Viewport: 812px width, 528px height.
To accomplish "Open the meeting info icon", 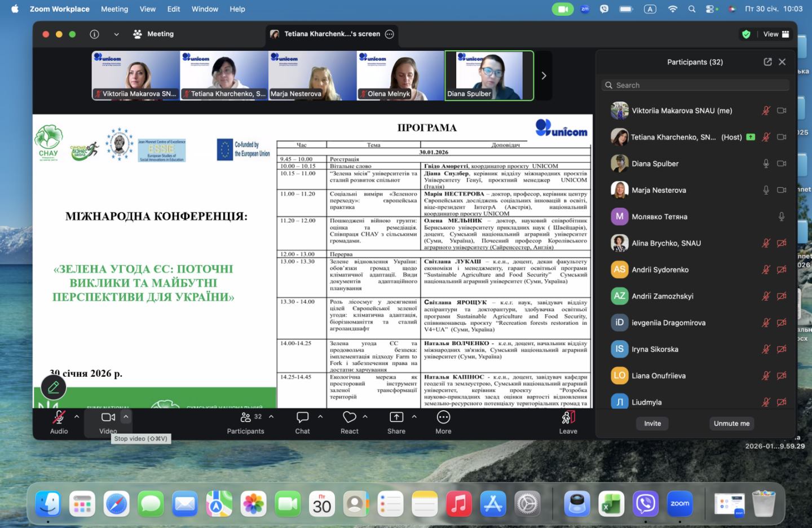I will click(95, 34).
